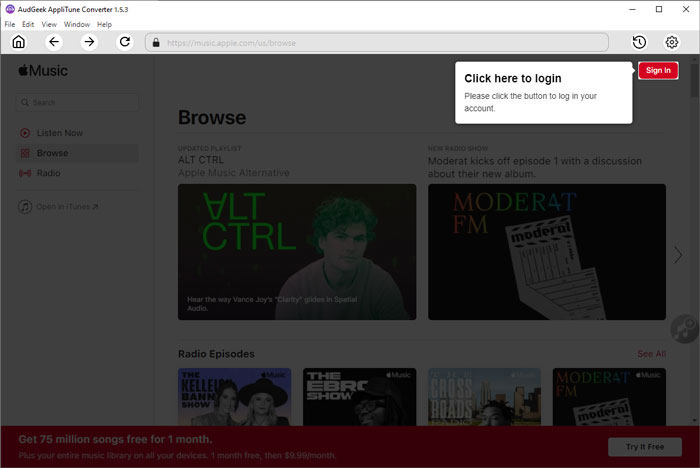
Task: Navigate forward with the right arrow
Action: pyautogui.click(x=89, y=42)
